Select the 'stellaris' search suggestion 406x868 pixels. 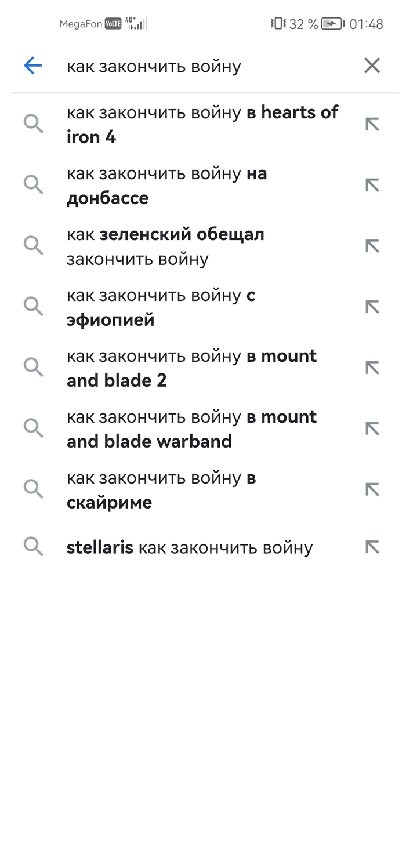pyautogui.click(x=190, y=547)
